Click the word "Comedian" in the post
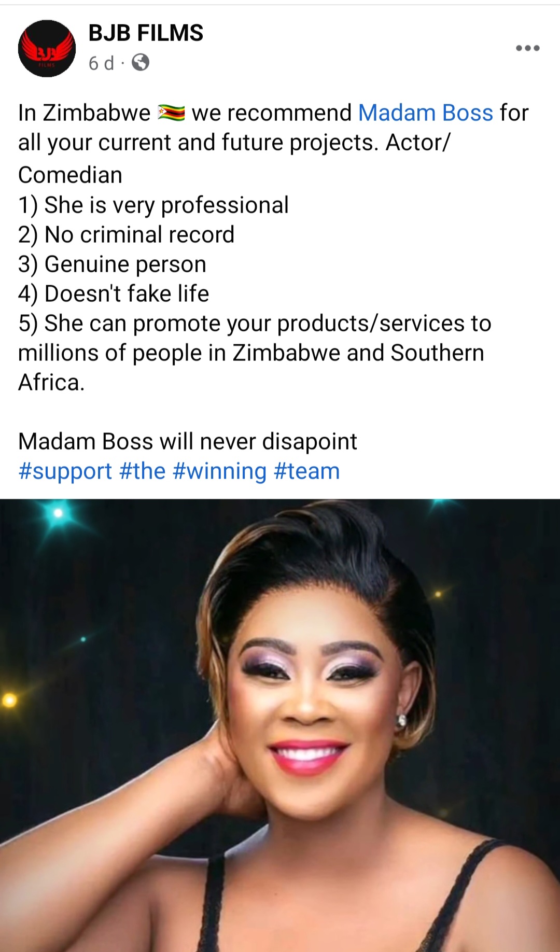Viewport: 560px width, 952px height. point(71,175)
